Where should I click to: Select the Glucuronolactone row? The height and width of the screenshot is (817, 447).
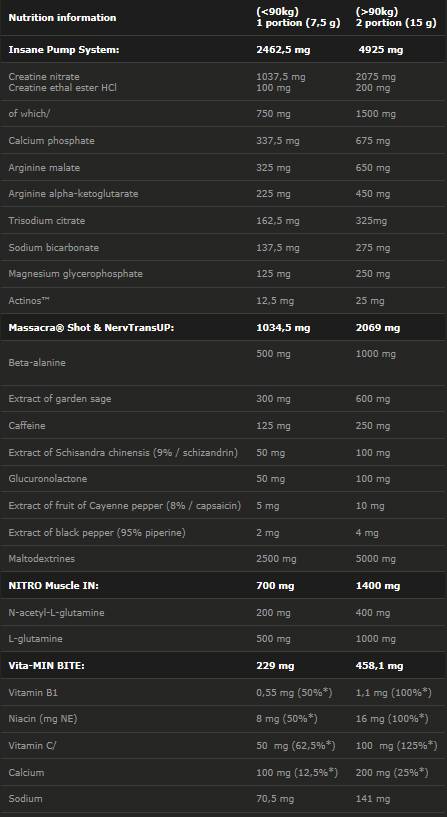pyautogui.click(x=224, y=479)
